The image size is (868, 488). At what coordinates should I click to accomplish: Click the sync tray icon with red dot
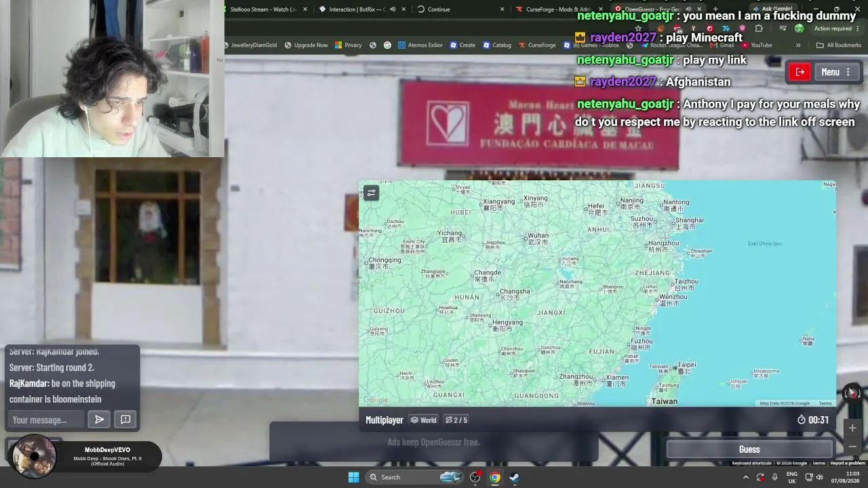click(x=760, y=477)
